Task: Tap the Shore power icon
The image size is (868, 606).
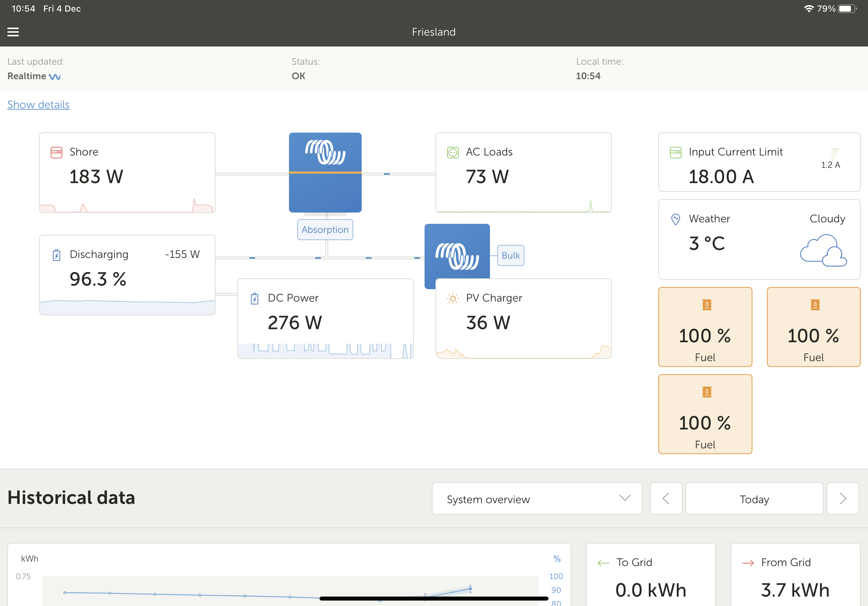Action: point(56,152)
